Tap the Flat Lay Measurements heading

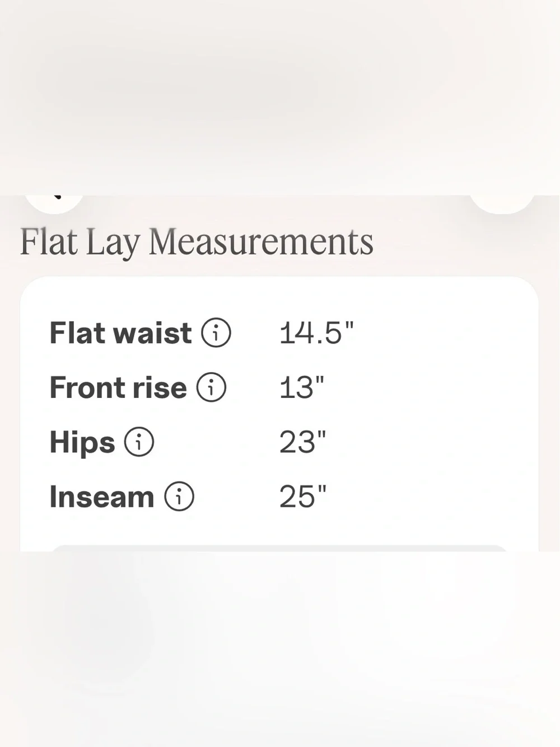[197, 243]
